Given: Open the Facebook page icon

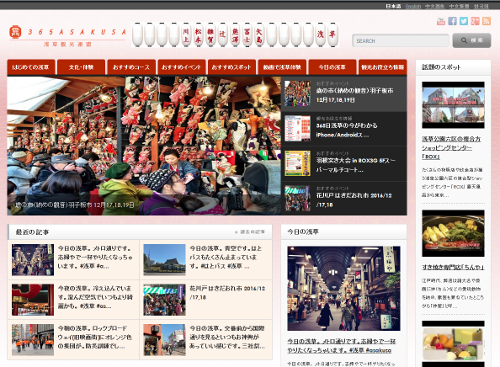Looking at the screenshot, I should tap(452, 21).
